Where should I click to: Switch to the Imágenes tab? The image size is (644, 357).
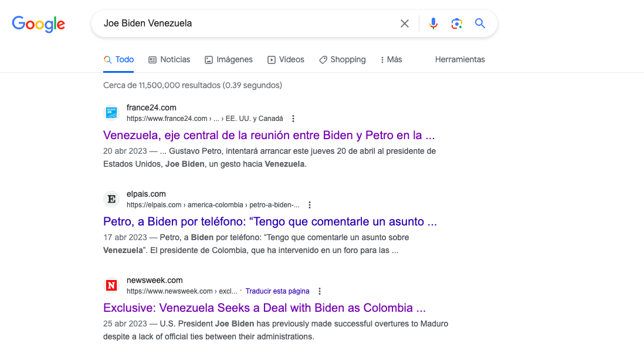coord(229,59)
